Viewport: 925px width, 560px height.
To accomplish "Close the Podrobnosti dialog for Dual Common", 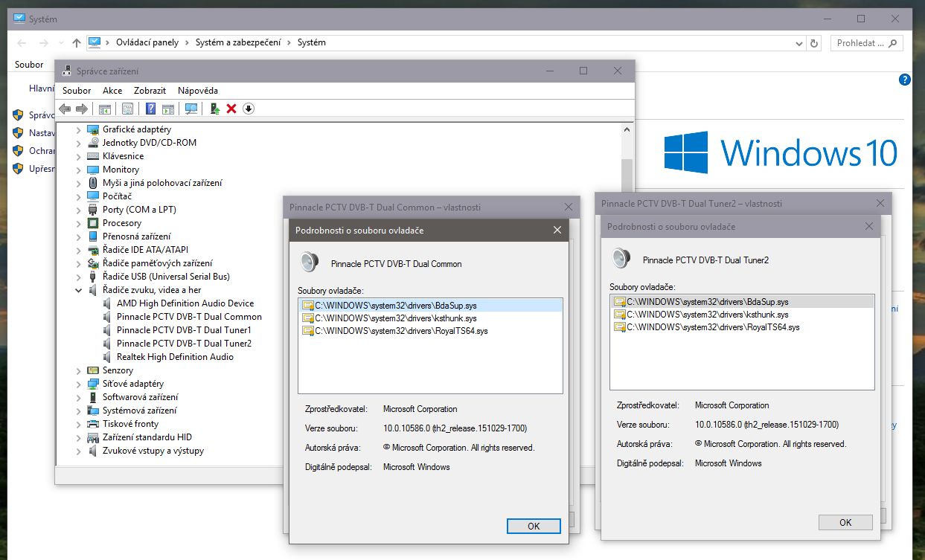I will click(557, 231).
